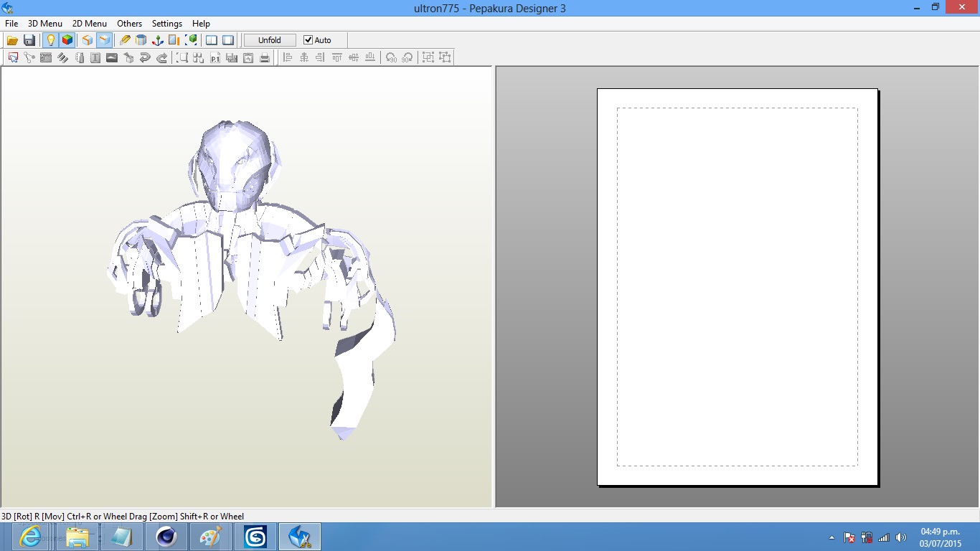
Task: Click the ruler measure icon
Action: click(79, 57)
